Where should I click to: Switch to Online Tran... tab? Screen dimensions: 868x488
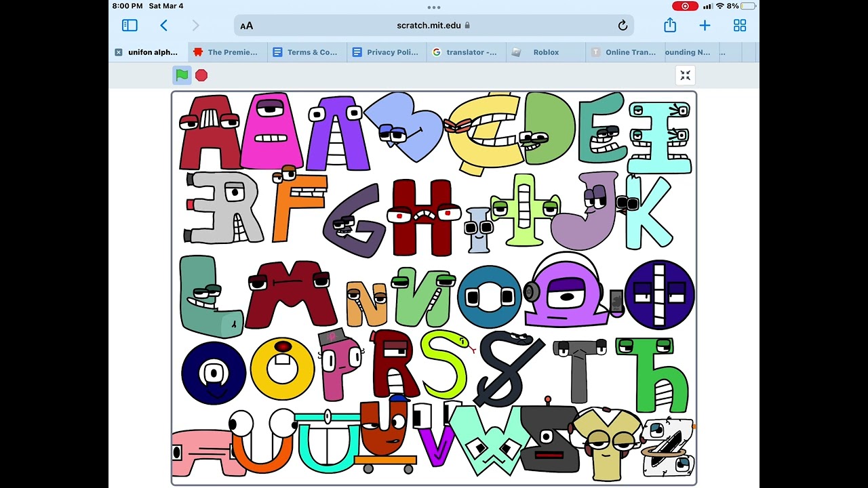click(x=625, y=52)
